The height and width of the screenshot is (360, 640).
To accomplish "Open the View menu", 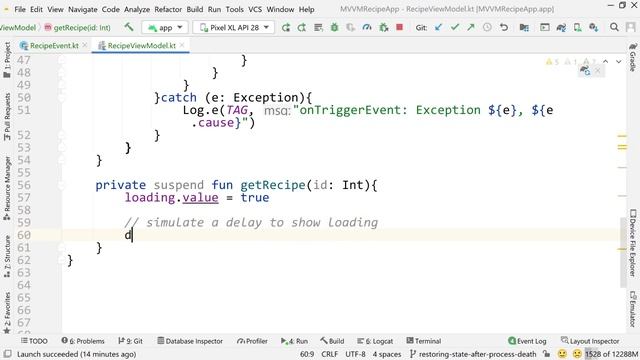I will (55, 9).
